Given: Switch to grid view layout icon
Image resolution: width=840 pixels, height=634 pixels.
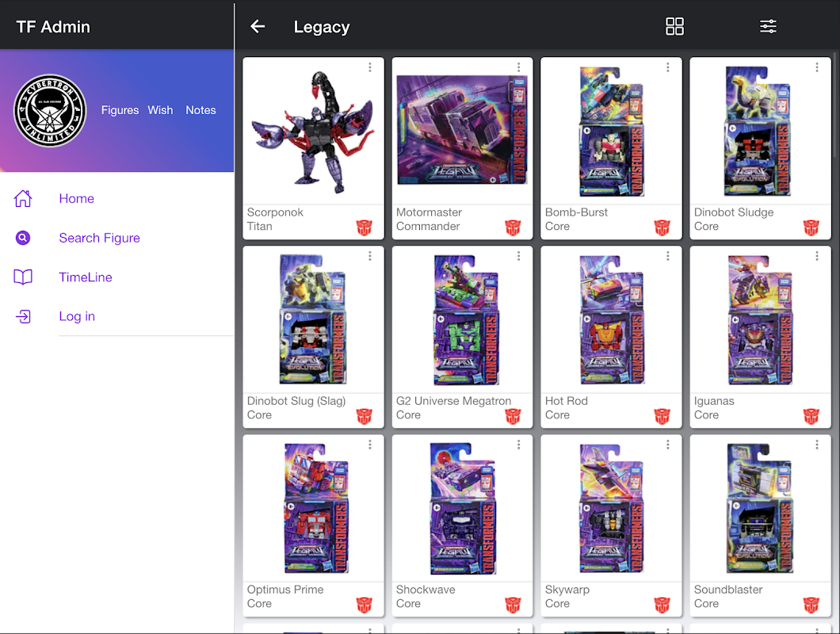Looking at the screenshot, I should click(x=674, y=26).
